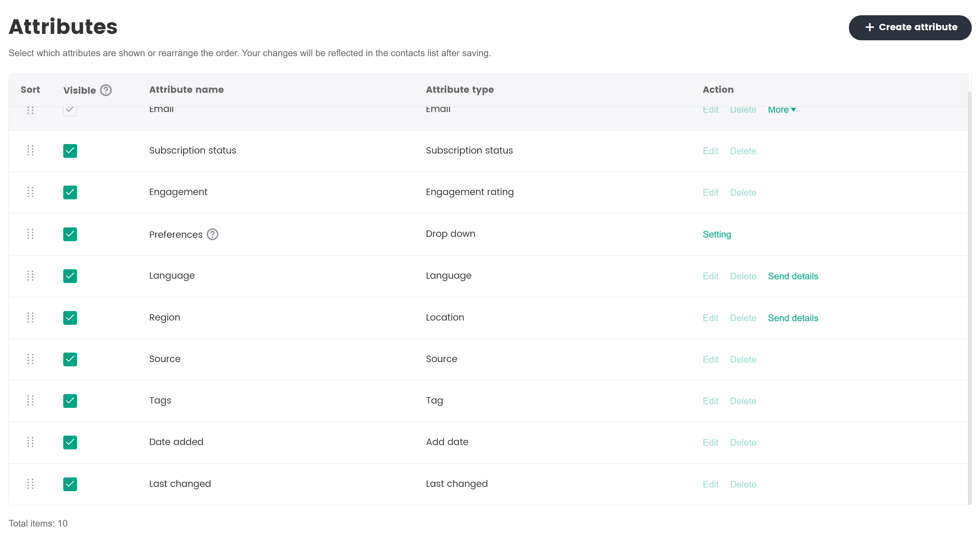Click the drag handle next to Tags
This screenshot has height=533, width=980.
click(31, 400)
